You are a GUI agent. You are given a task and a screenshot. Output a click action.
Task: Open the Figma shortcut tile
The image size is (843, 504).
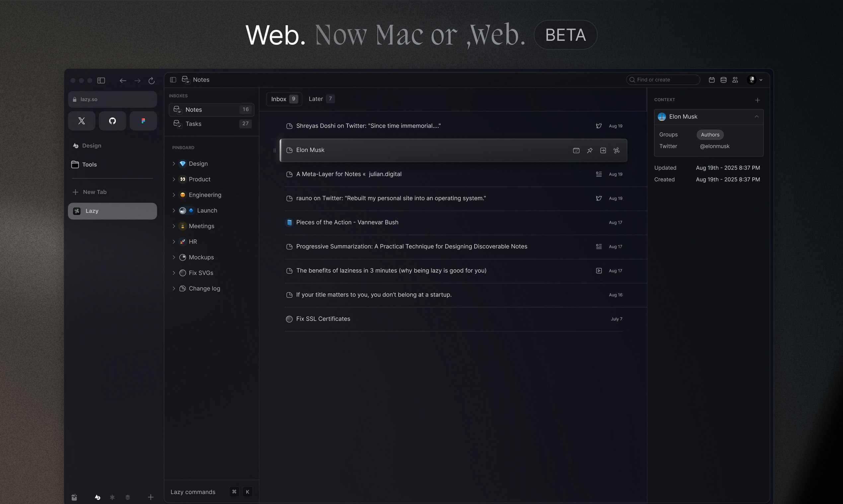[x=143, y=121]
